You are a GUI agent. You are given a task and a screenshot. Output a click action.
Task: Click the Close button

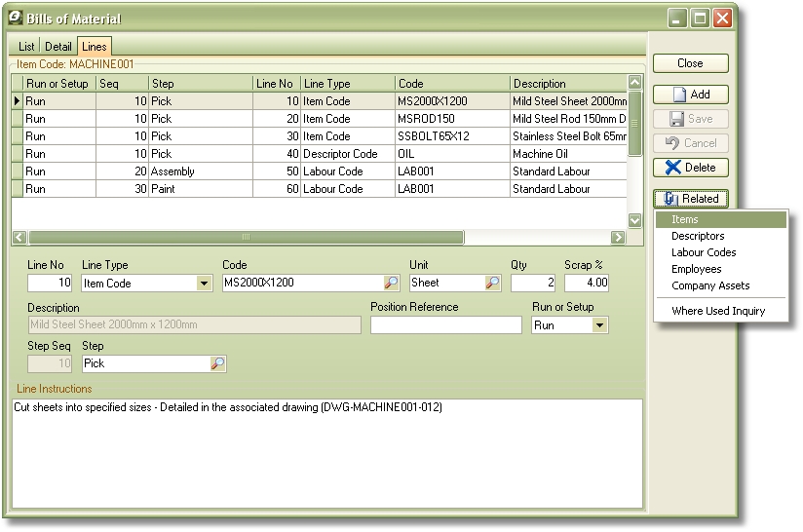[690, 63]
